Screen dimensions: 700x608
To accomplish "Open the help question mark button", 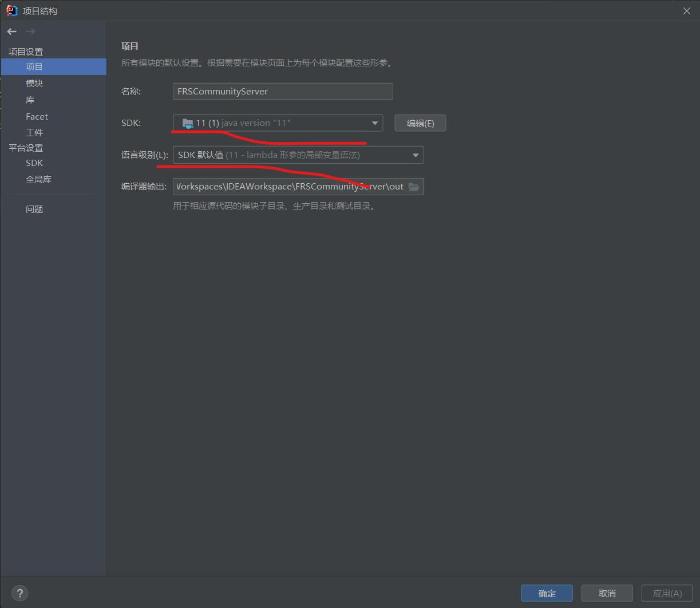I will tap(19, 593).
